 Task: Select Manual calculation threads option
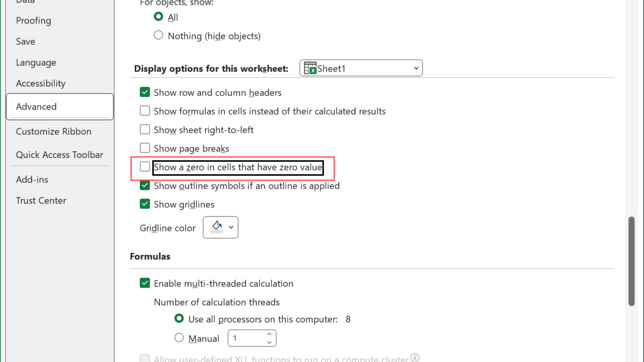(x=179, y=338)
